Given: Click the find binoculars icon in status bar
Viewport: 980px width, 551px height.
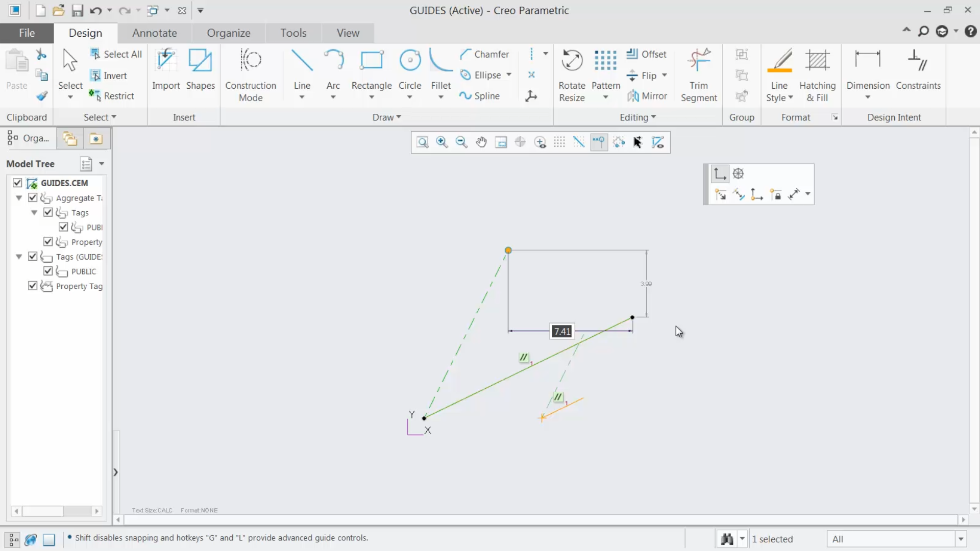Looking at the screenshot, I should pyautogui.click(x=727, y=539).
